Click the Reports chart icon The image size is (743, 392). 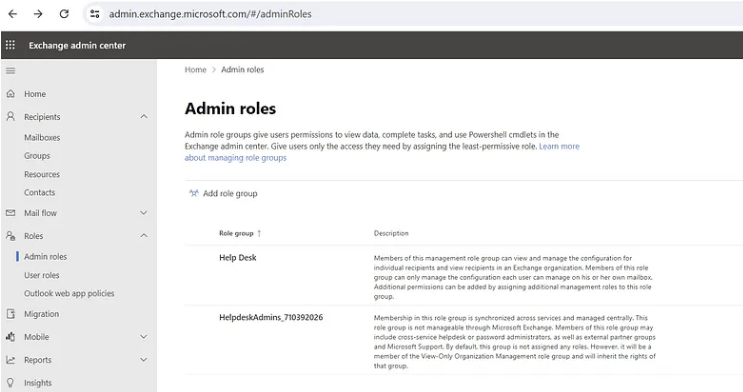(x=10, y=360)
